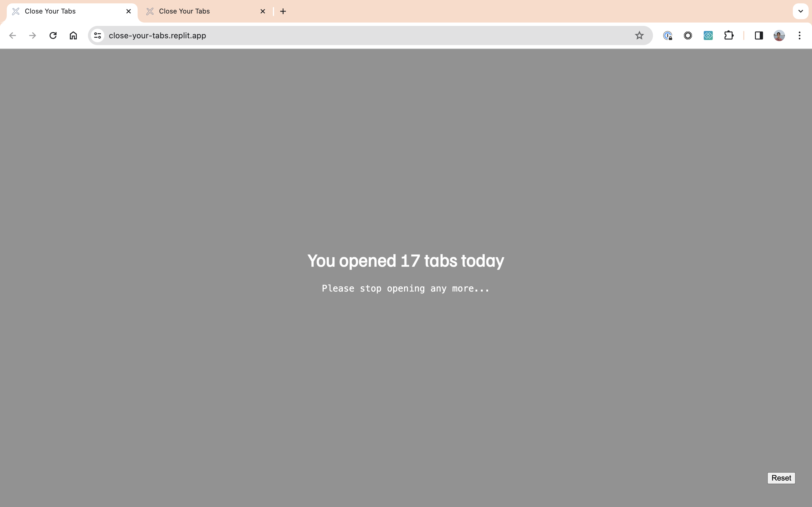Open Chrome's three-dot menu
Screen dimensions: 812x507
pyautogui.click(x=800, y=35)
